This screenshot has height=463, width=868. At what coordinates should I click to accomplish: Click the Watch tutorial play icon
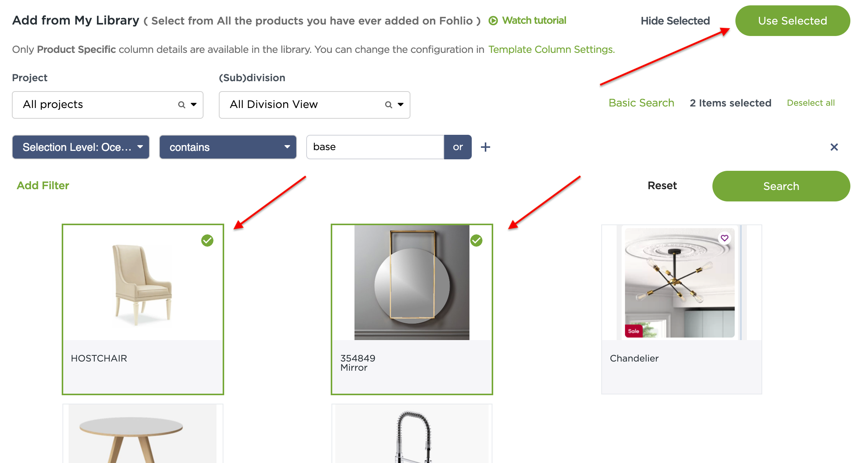pos(494,21)
